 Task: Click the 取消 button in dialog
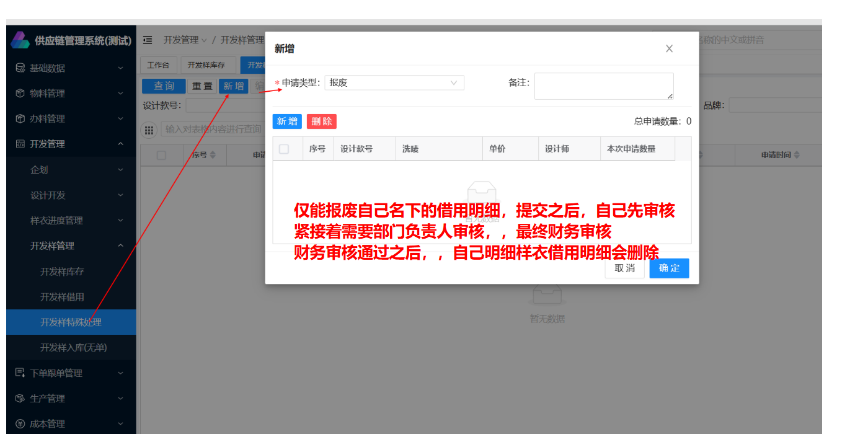pyautogui.click(x=624, y=268)
